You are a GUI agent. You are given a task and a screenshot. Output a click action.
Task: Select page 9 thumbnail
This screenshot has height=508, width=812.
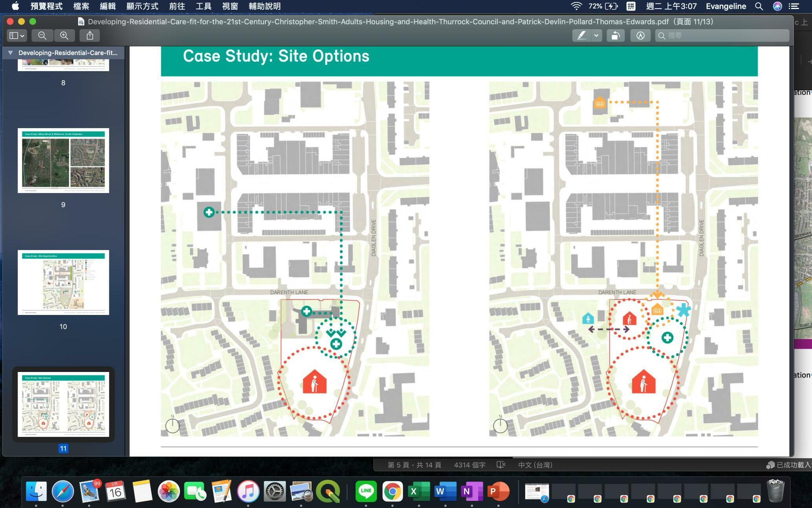click(x=63, y=160)
